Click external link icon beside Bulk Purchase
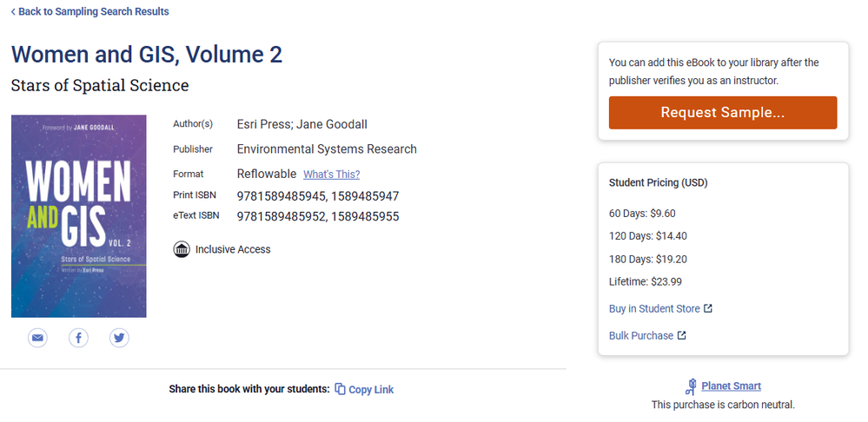Screen dimensions: 868x422 pyautogui.click(x=681, y=336)
